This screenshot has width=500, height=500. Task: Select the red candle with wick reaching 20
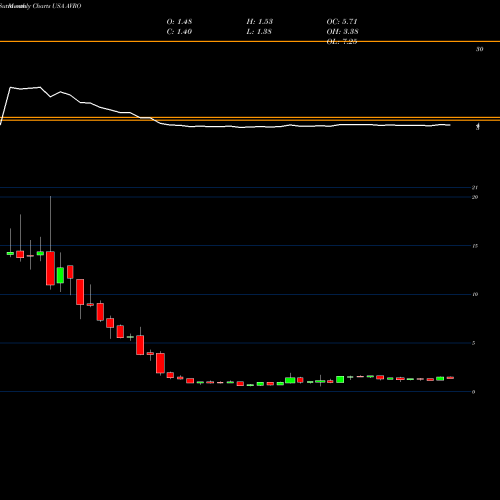[50, 268]
